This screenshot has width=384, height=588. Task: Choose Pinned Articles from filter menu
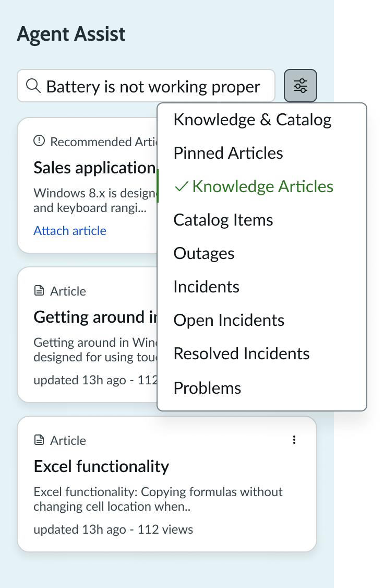pos(228,153)
